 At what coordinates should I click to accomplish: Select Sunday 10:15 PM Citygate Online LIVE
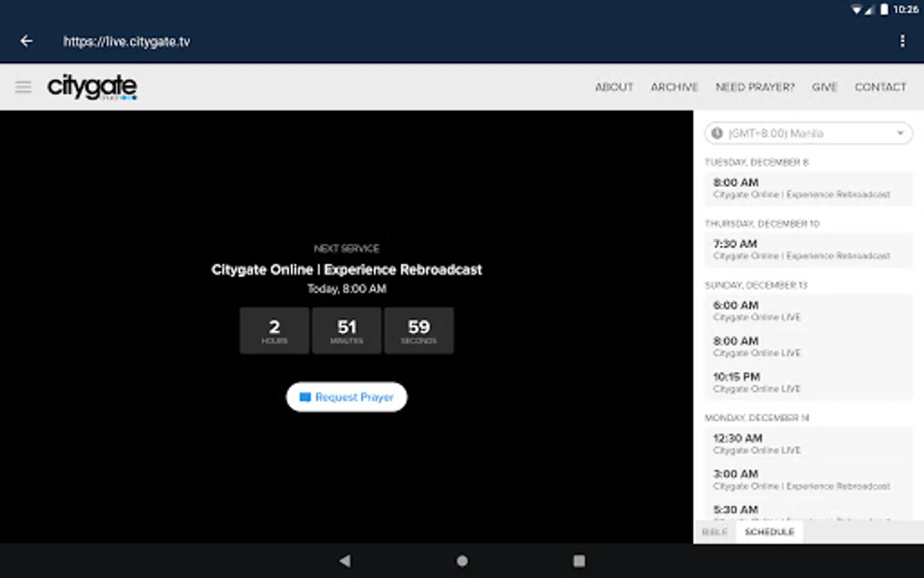pyautogui.click(x=809, y=383)
